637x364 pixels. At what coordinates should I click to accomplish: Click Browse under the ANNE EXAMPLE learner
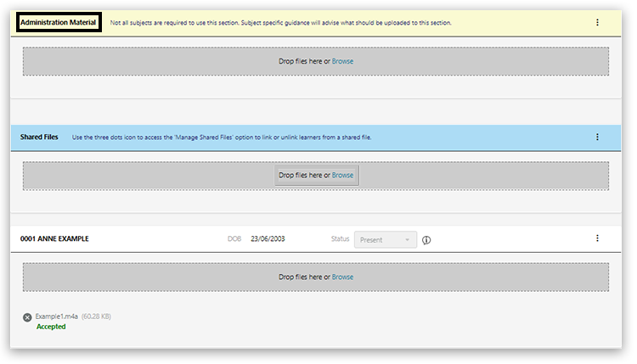pos(342,277)
